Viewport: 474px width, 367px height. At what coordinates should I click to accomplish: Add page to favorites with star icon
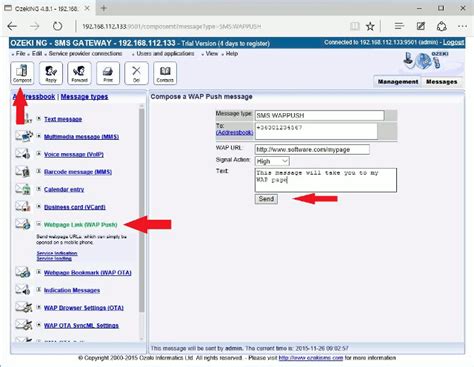coord(370,26)
